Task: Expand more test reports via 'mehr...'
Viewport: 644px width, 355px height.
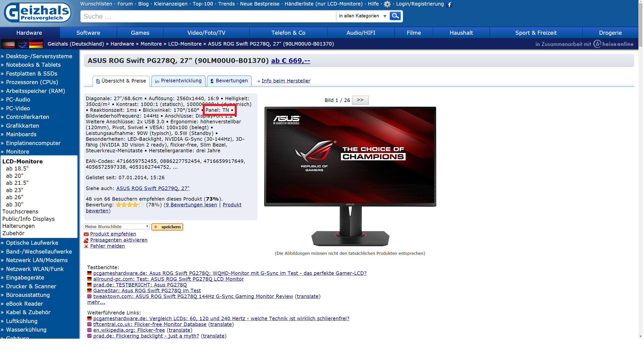Action: [96, 302]
